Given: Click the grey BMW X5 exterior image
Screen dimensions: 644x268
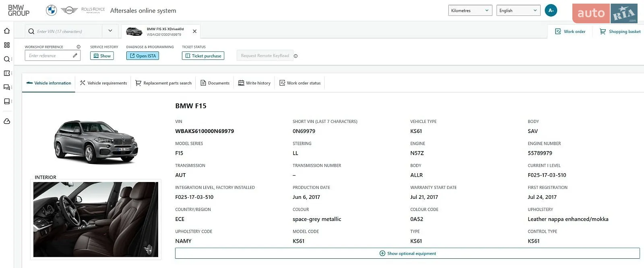Looking at the screenshot, I should pyautogui.click(x=96, y=142).
